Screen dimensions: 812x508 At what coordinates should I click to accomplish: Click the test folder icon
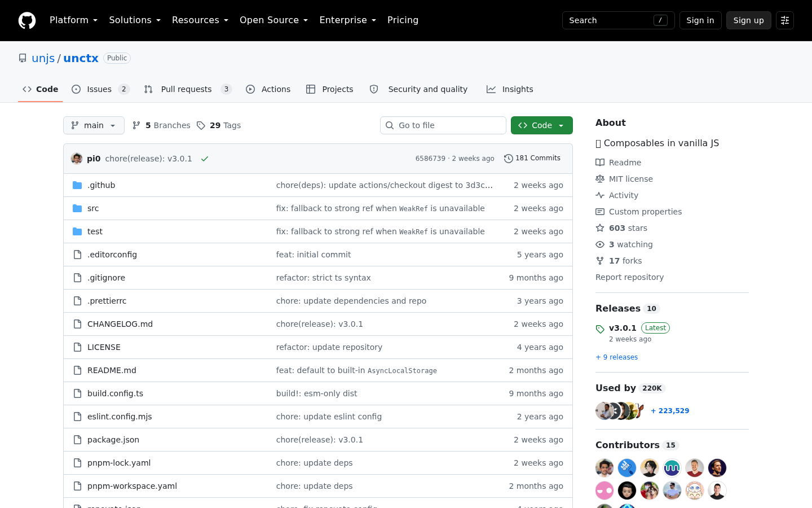[77, 231]
